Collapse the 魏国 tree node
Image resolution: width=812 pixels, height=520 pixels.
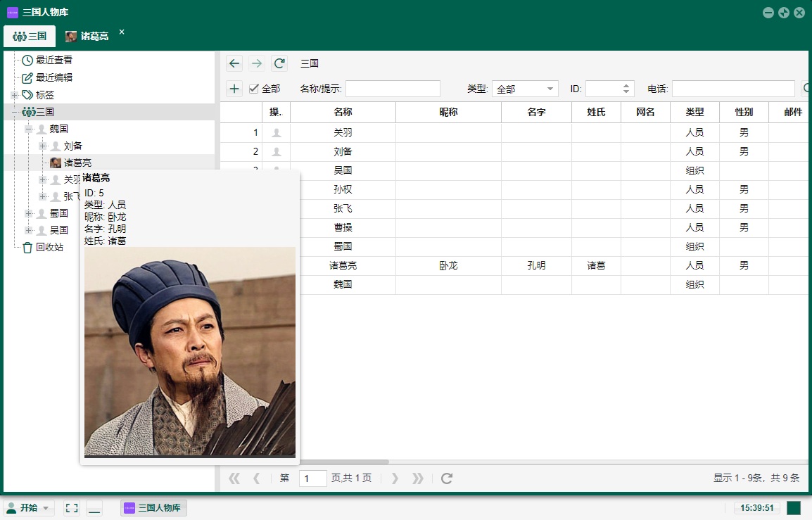click(29, 129)
